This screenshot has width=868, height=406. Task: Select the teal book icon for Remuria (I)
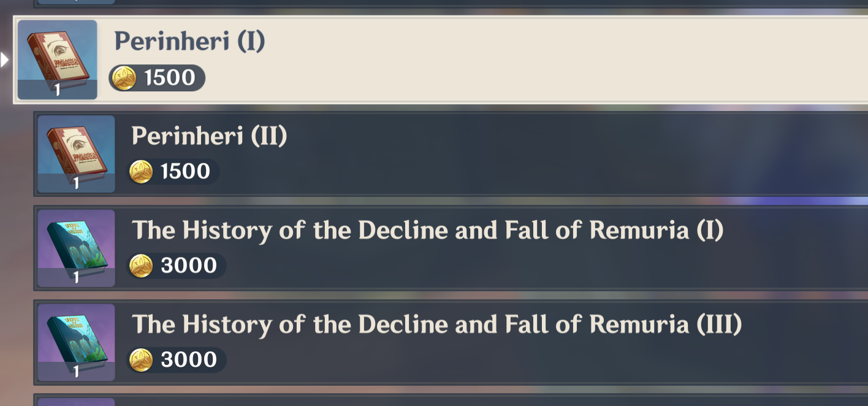(76, 248)
